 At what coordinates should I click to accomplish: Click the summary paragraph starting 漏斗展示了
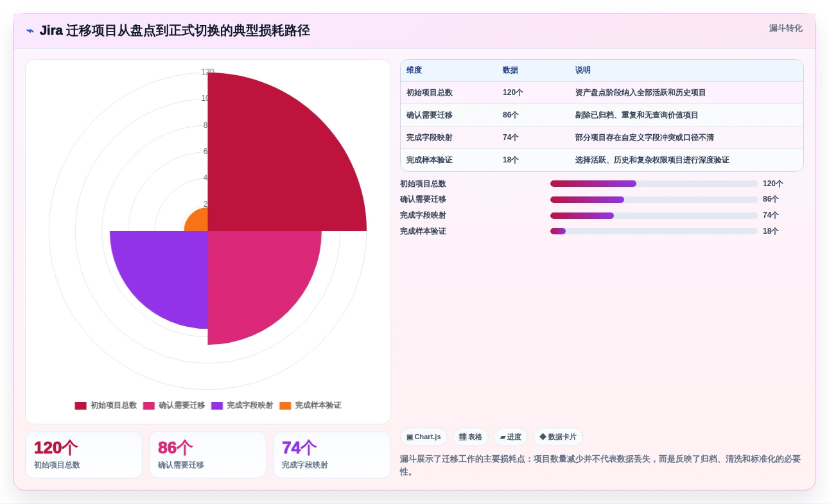click(x=600, y=465)
